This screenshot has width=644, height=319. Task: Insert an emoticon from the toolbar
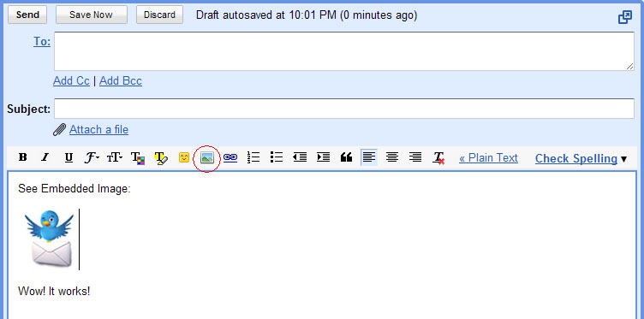point(184,157)
